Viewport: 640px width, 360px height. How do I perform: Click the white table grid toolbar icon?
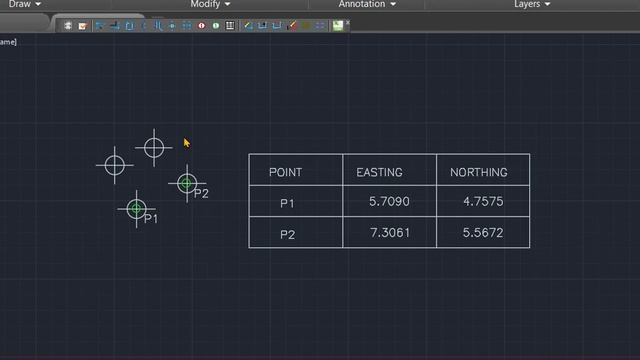tap(230, 26)
